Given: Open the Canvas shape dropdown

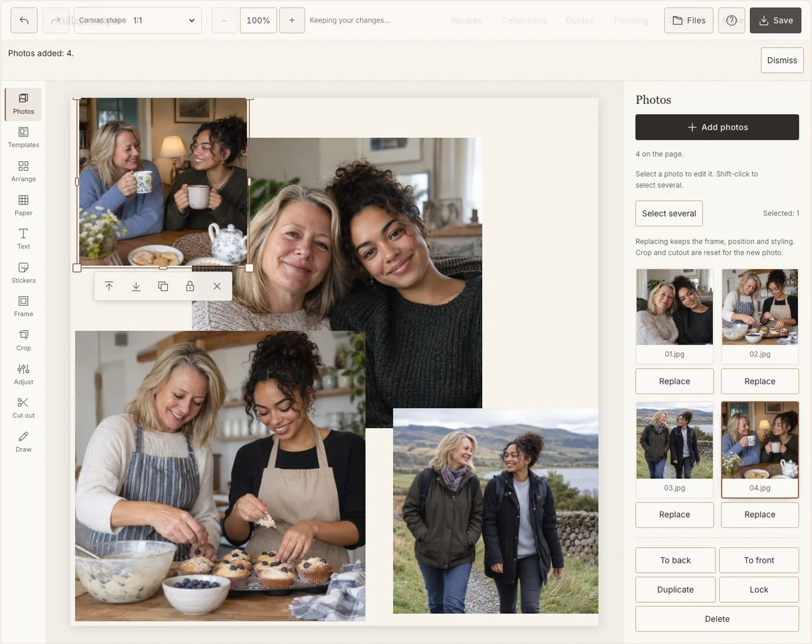Looking at the screenshot, I should click(x=138, y=20).
